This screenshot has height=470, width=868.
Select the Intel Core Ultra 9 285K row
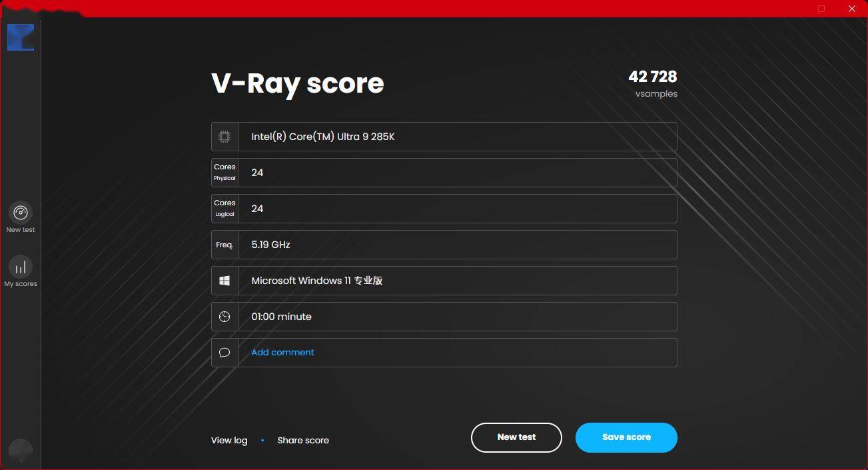[323, 137]
